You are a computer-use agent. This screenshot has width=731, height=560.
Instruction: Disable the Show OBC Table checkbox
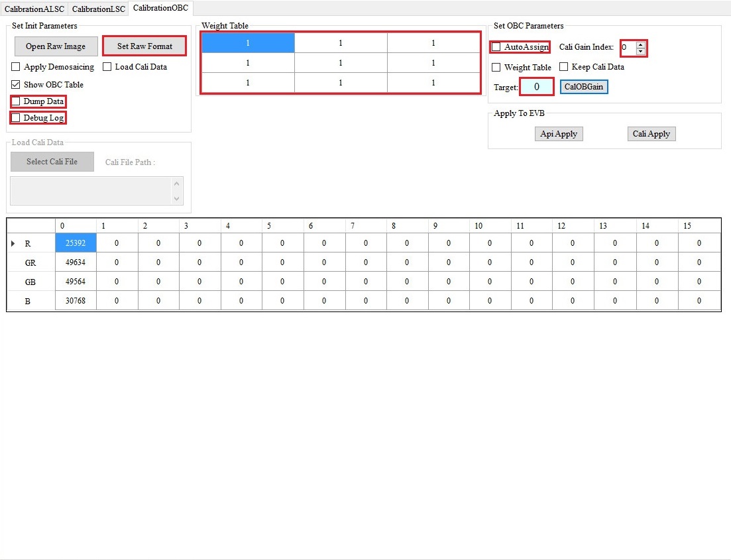click(15, 84)
